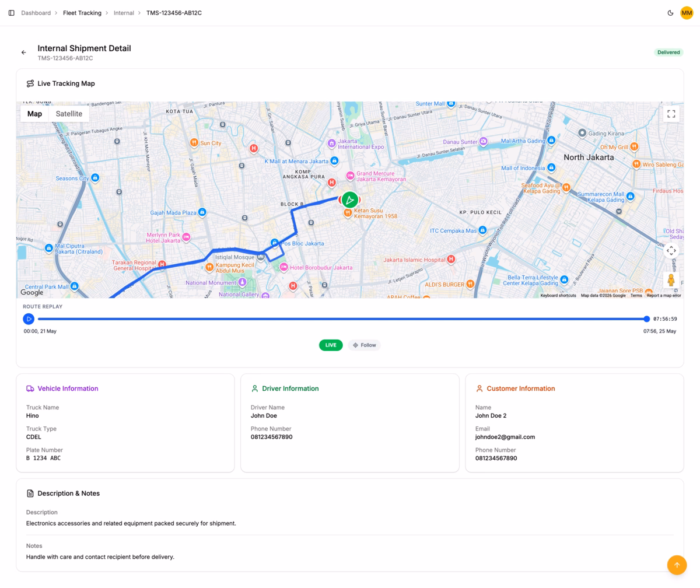Play the route replay
The height and width of the screenshot is (588, 700).
point(29,319)
